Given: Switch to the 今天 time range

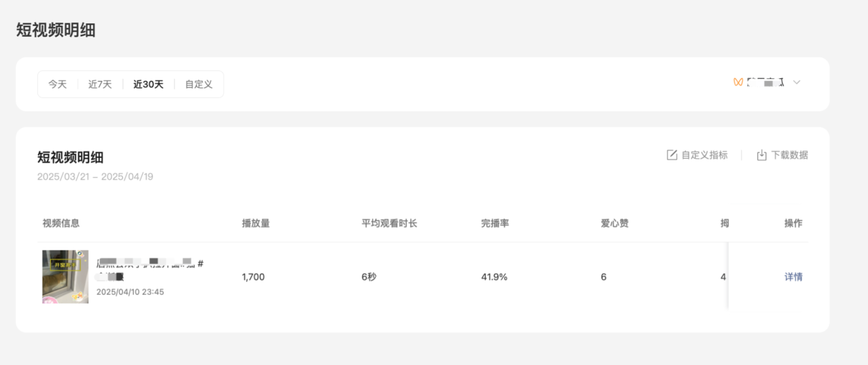Looking at the screenshot, I should (58, 84).
